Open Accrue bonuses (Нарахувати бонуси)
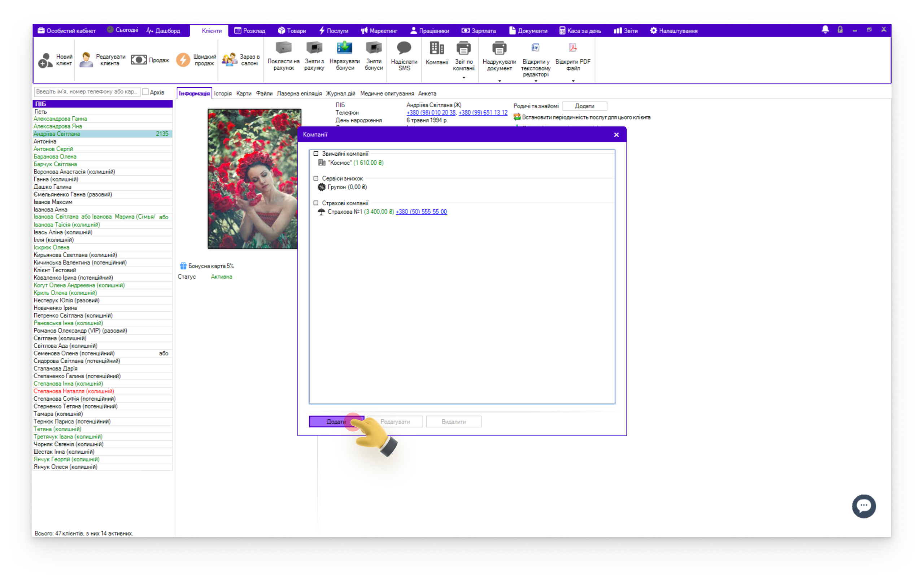 click(344, 56)
